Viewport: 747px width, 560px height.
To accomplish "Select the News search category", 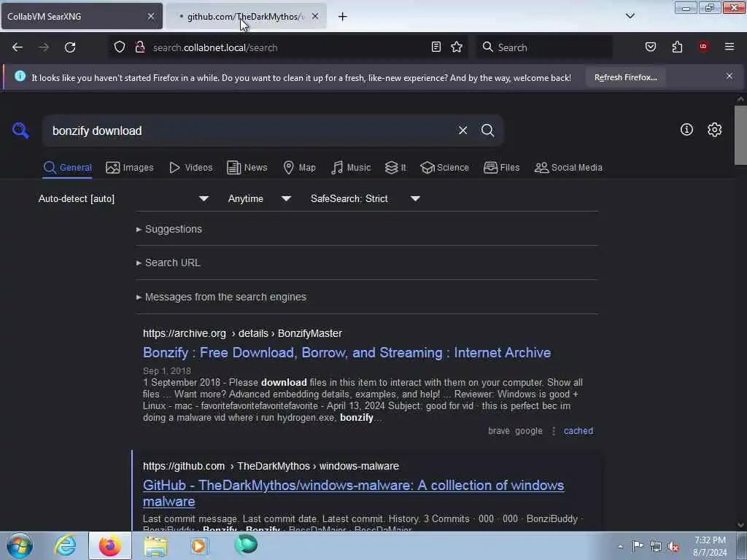I will [x=247, y=168].
